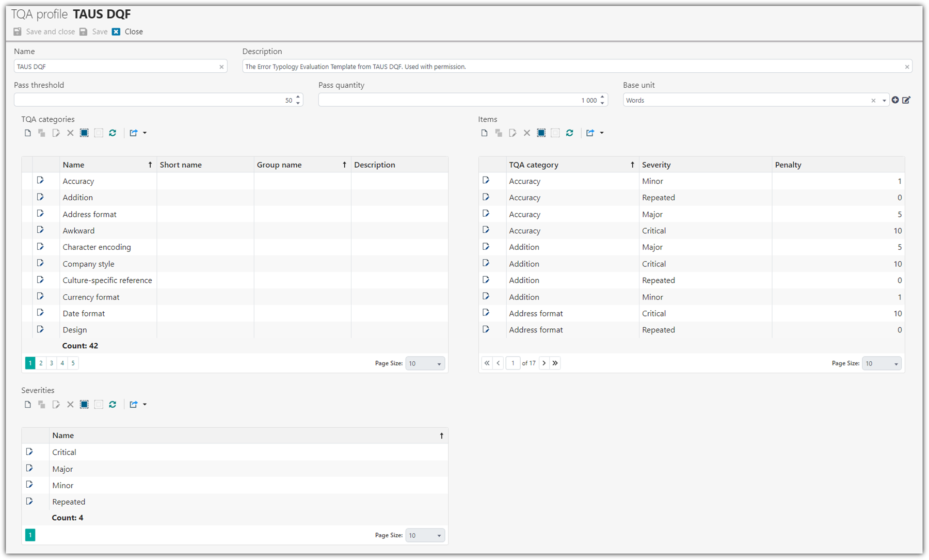The image size is (929, 560).
Task: Go to next page of Items grid
Action: (544, 363)
